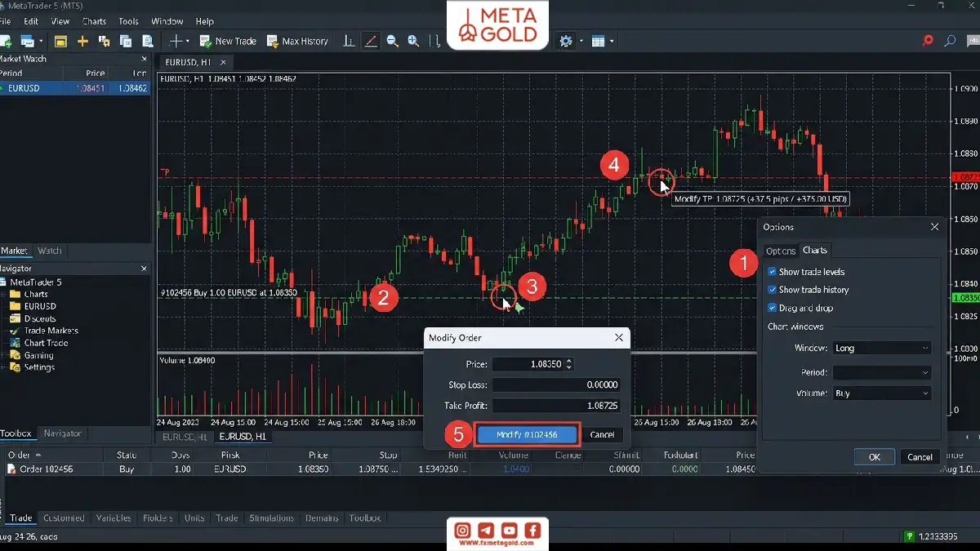Switch to Charts tab in Options dialog
This screenshot has height=551, width=980.
(x=815, y=251)
